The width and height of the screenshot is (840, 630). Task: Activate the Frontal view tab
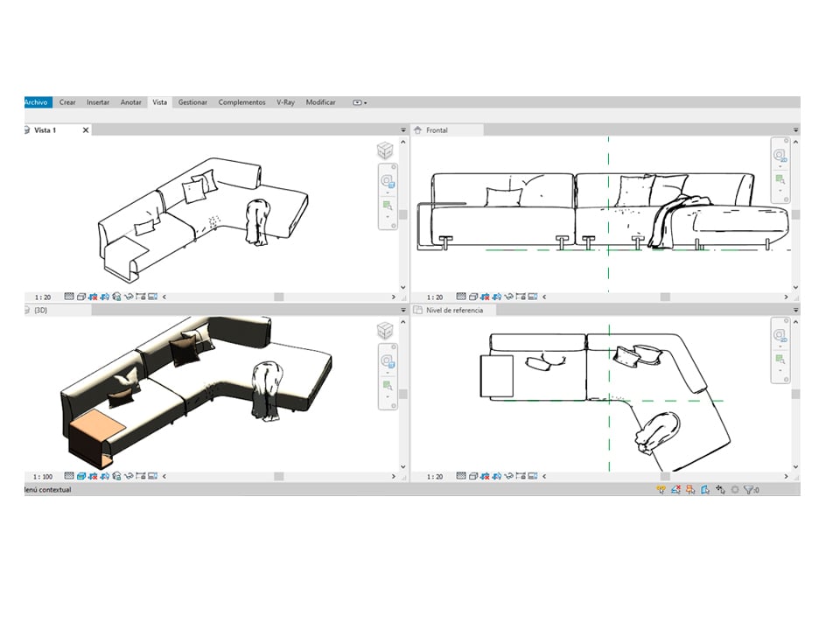click(x=437, y=130)
